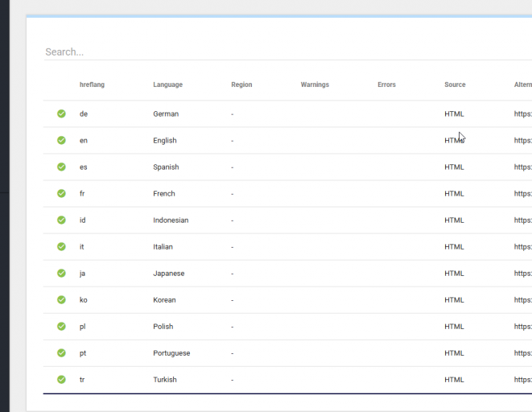Image resolution: width=532 pixels, height=412 pixels.
Task: Click green check icon for Portuguese row
Action: [61, 353]
